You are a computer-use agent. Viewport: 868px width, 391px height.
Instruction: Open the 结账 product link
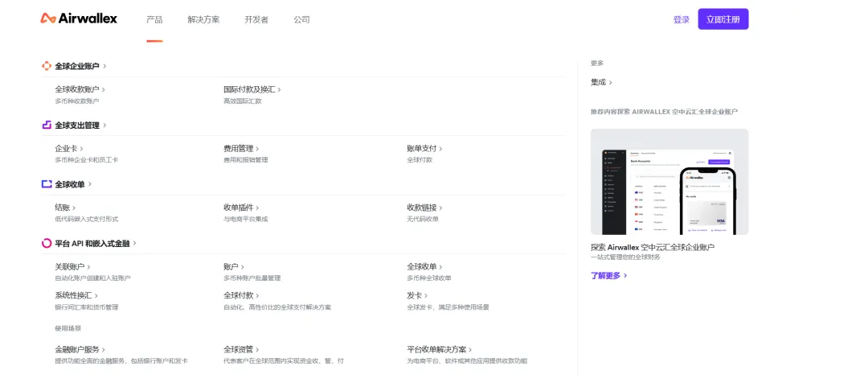(x=65, y=208)
